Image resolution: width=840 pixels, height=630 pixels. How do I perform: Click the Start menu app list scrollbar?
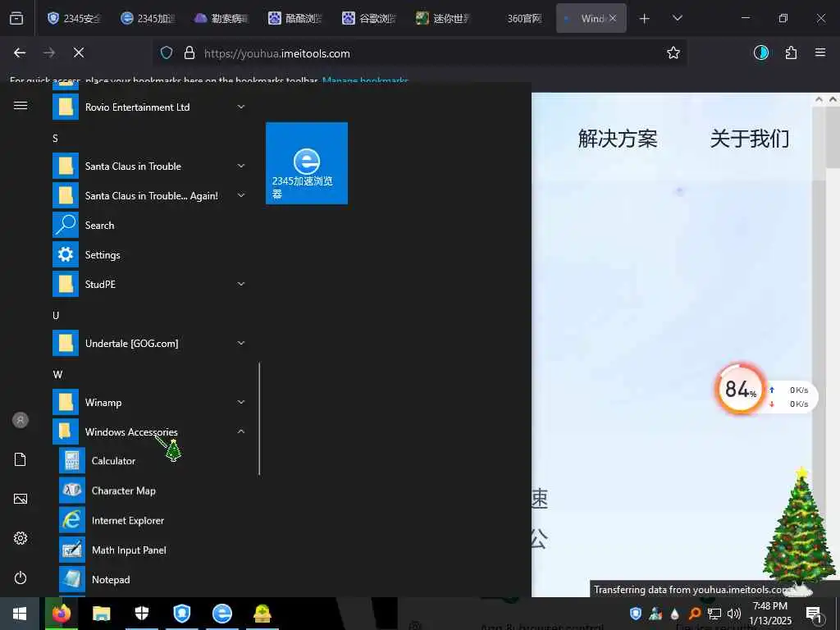(259, 419)
